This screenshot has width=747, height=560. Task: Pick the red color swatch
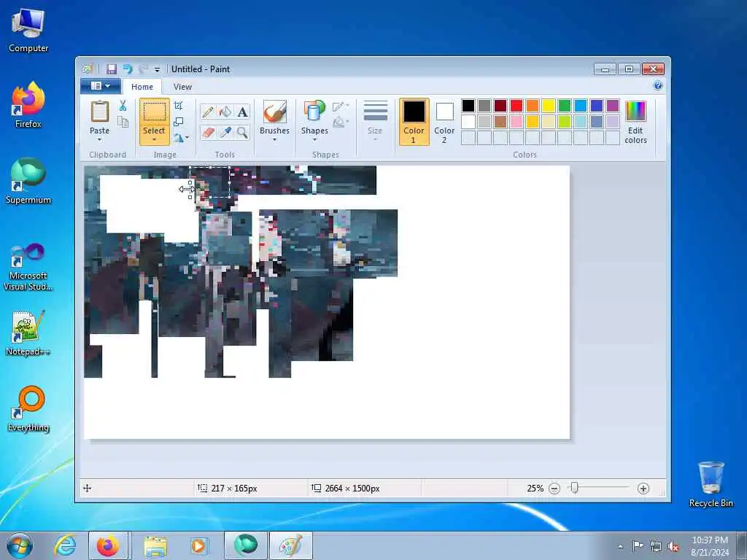(516, 106)
